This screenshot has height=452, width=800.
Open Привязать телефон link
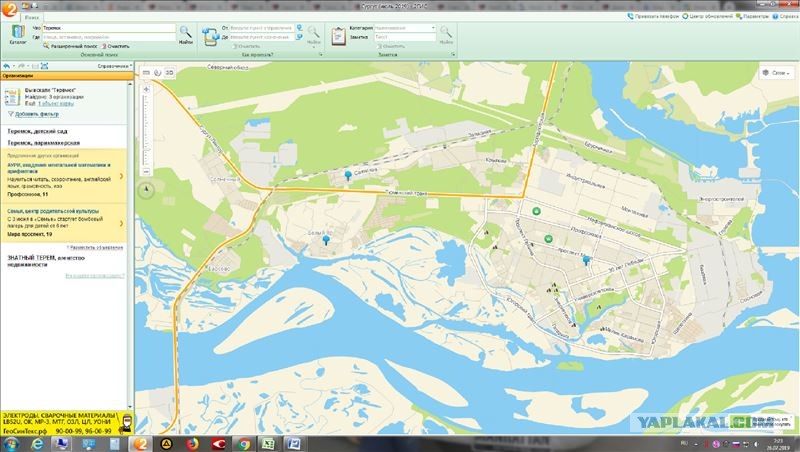click(x=653, y=16)
